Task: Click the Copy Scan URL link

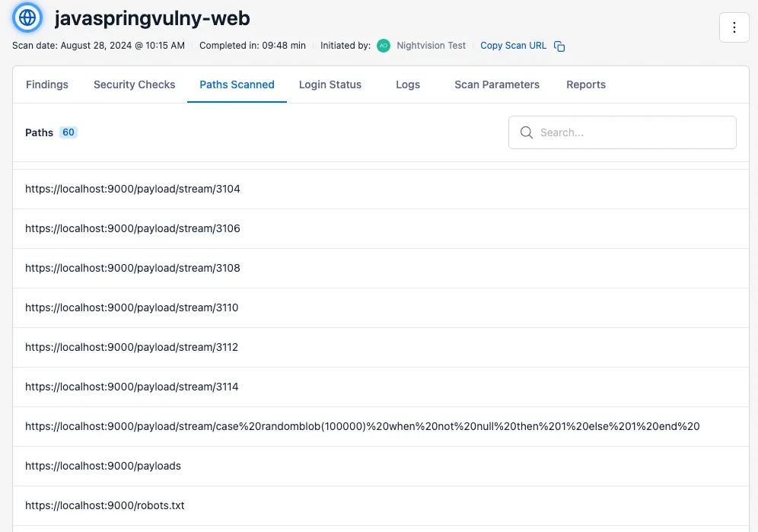Action: [x=513, y=46]
